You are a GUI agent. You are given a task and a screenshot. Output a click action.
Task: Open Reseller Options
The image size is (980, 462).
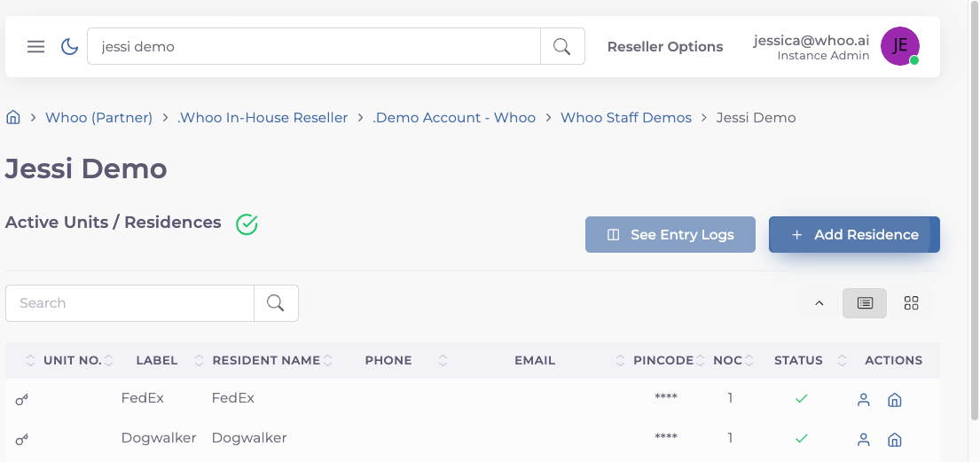pos(665,47)
